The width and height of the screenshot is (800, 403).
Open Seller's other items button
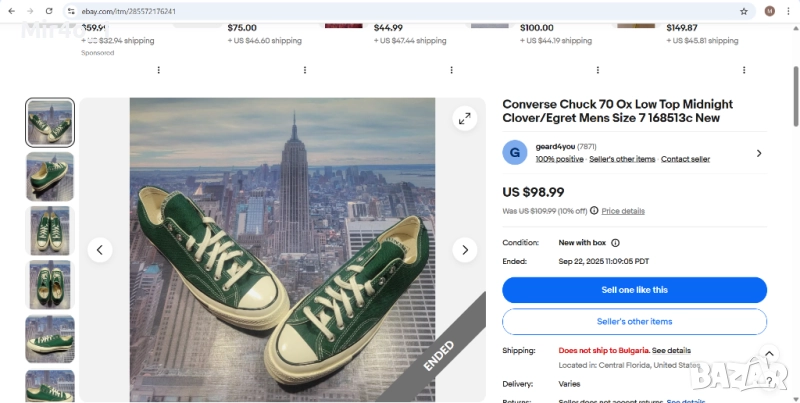634,322
